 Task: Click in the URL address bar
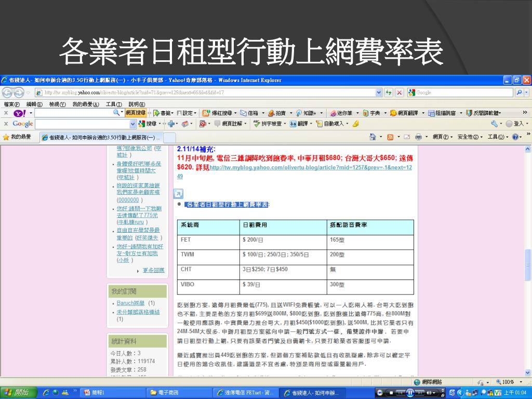(205, 92)
